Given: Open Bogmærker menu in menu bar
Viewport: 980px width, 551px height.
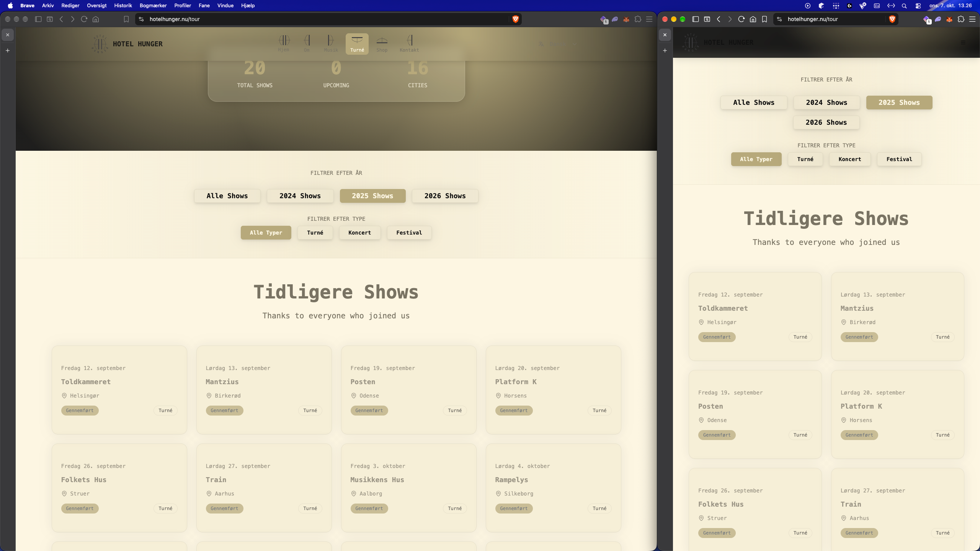Looking at the screenshot, I should click(153, 5).
